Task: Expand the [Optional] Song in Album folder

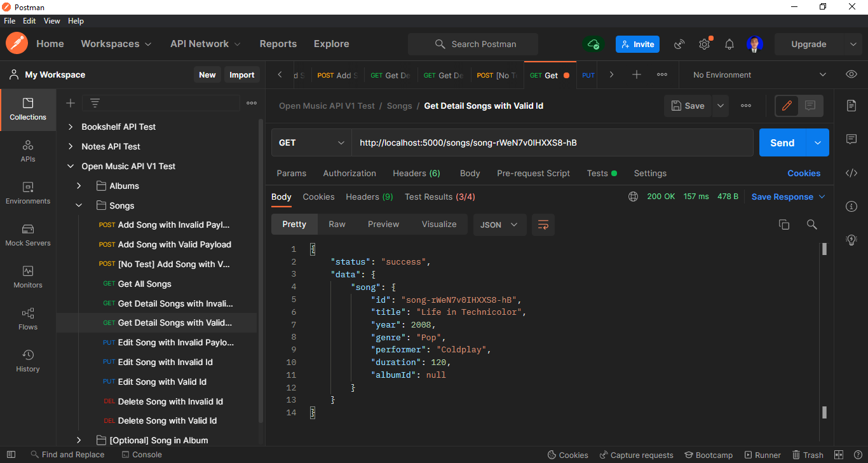Action: [x=79, y=440]
